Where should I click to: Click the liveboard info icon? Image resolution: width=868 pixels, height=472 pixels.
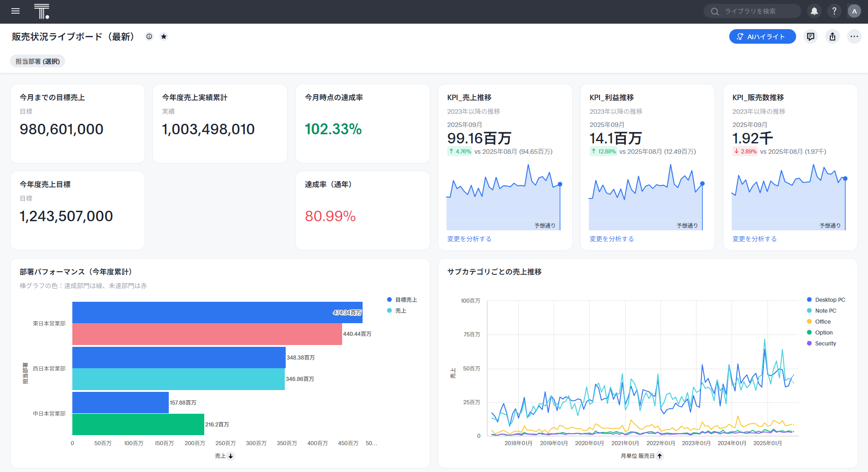(149, 36)
